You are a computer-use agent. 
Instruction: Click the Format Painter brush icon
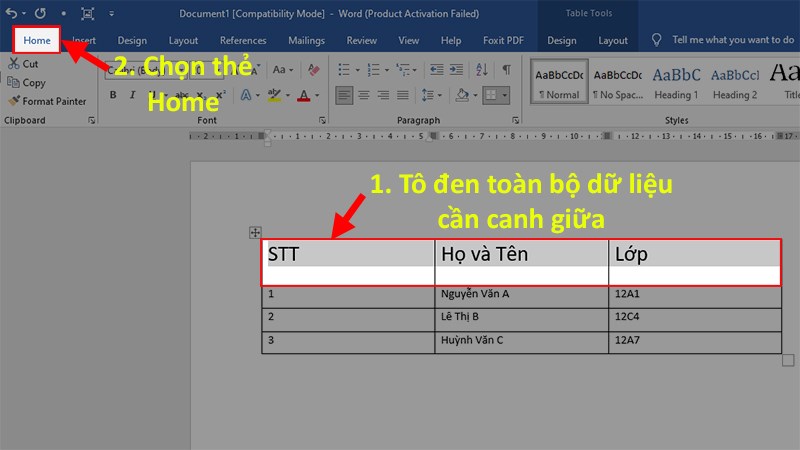pos(13,101)
